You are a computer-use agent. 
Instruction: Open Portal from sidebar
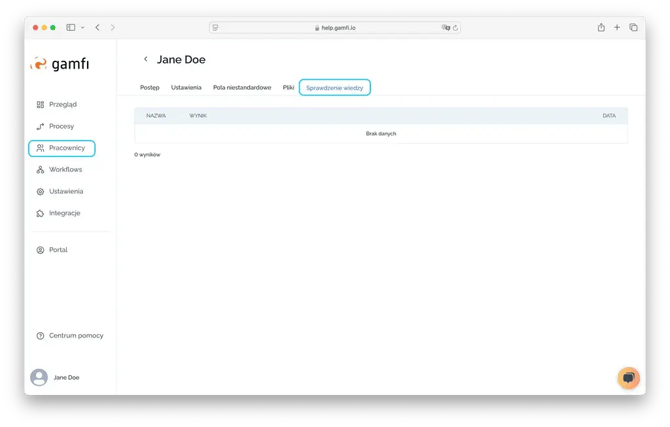click(58, 250)
